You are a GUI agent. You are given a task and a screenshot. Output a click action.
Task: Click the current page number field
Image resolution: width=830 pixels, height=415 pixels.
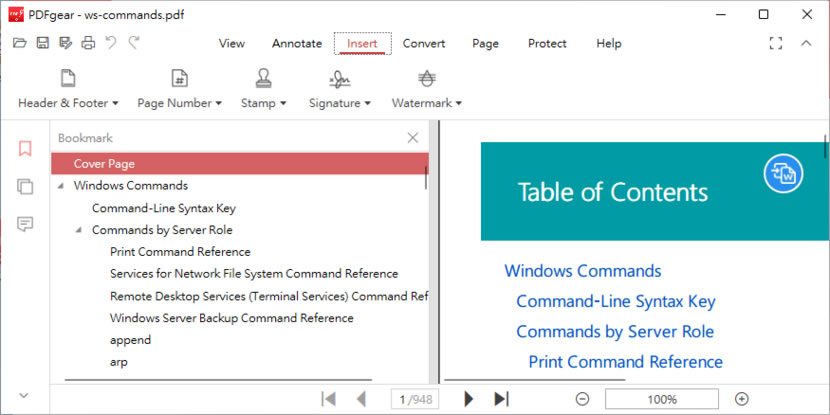(x=416, y=399)
